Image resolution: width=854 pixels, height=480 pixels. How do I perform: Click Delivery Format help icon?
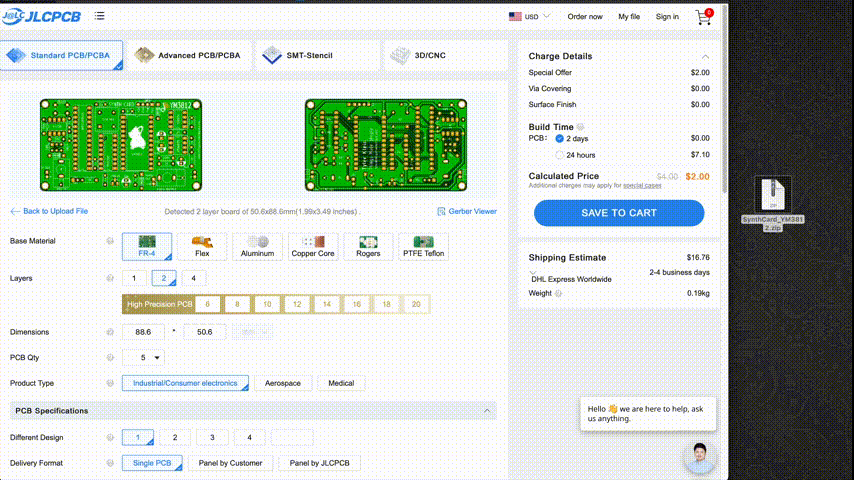[x=110, y=463]
